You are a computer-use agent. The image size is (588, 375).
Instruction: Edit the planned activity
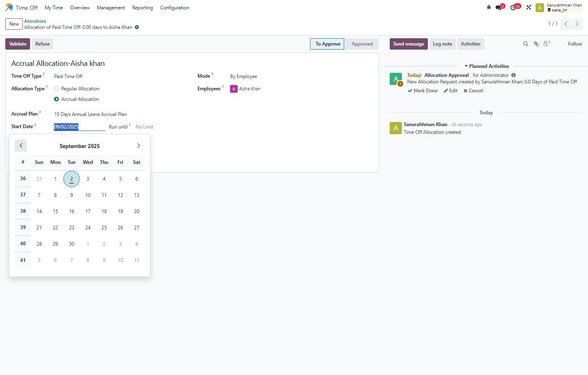[451, 91]
